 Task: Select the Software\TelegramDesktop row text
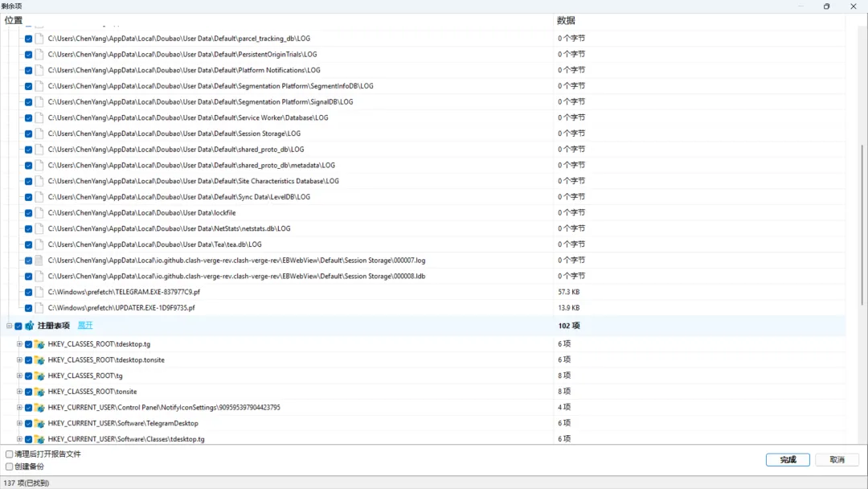pyautogui.click(x=123, y=423)
